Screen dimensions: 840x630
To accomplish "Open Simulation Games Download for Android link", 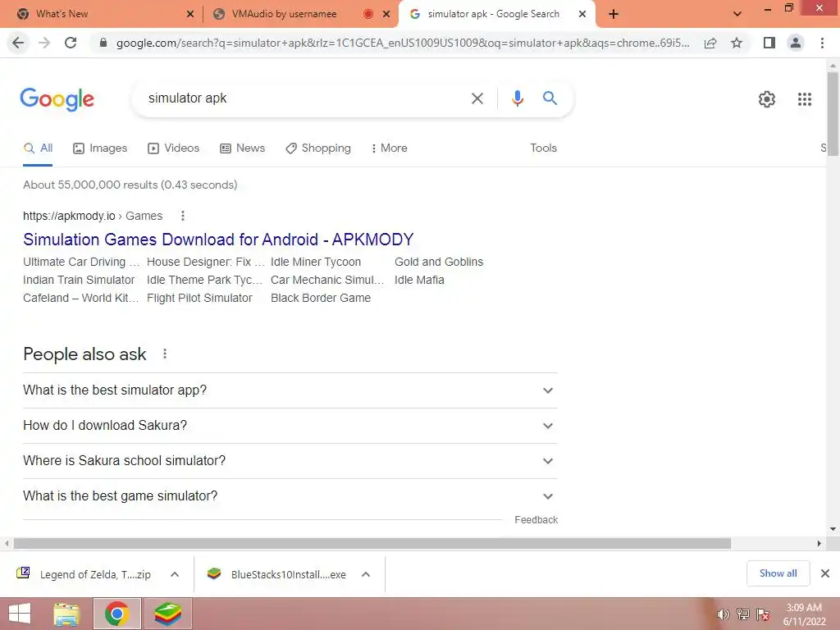I will click(218, 240).
